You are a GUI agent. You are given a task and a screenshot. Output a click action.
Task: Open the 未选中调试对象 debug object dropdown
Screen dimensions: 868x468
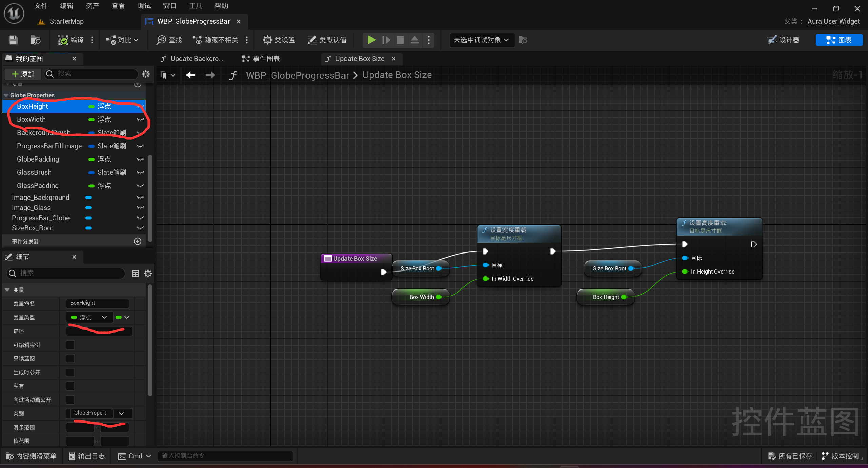[481, 40]
